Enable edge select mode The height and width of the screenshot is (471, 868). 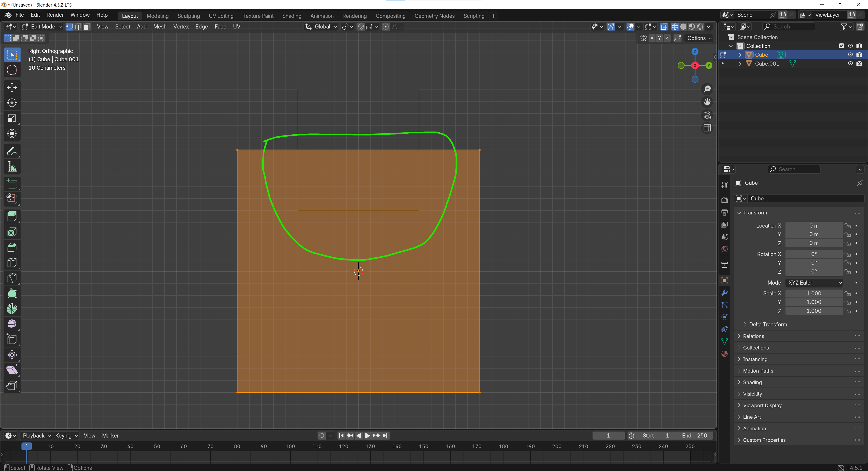[78, 27]
